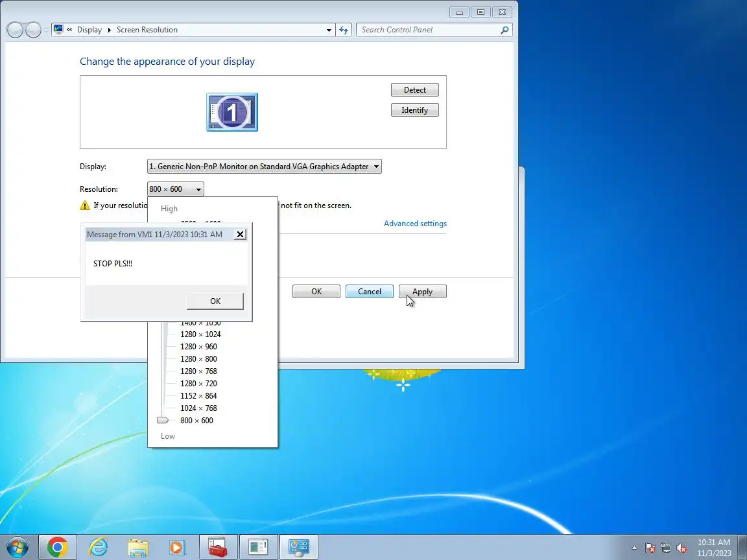The width and height of the screenshot is (747, 560).
Task: Open Internet Explorer from the taskbar
Action: point(98,547)
